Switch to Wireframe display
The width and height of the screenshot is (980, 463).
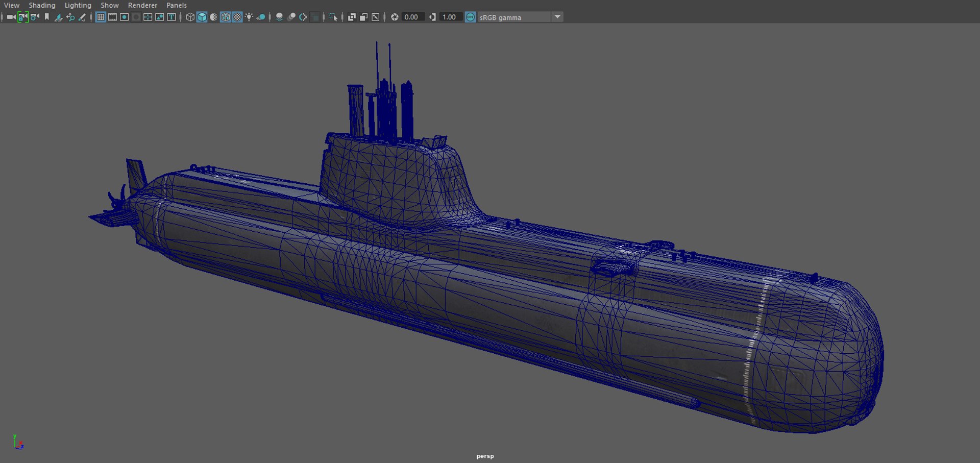coord(190,17)
